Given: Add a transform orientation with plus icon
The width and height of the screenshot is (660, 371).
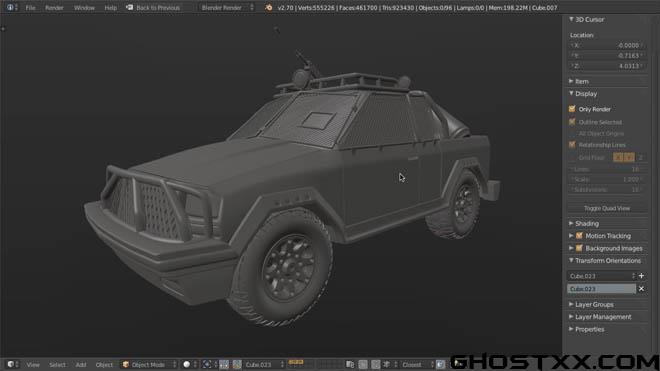Looking at the screenshot, I should coord(641,276).
